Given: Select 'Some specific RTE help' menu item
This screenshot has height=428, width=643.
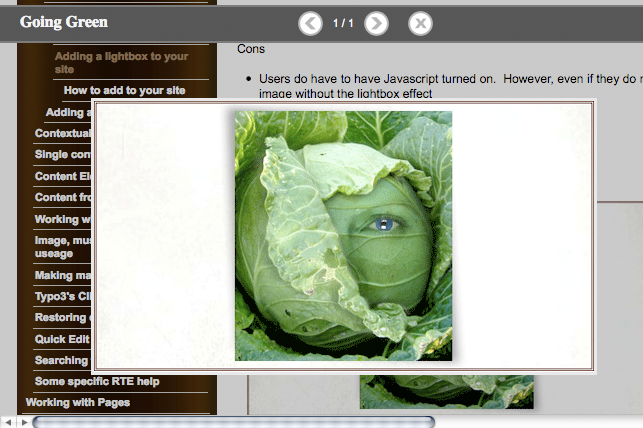Looking at the screenshot, I should point(97,381).
